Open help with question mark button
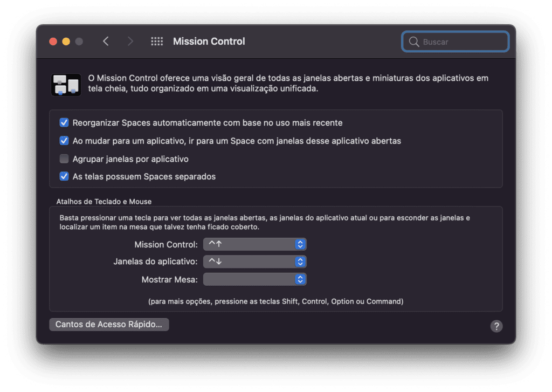552x392 pixels. (x=496, y=326)
